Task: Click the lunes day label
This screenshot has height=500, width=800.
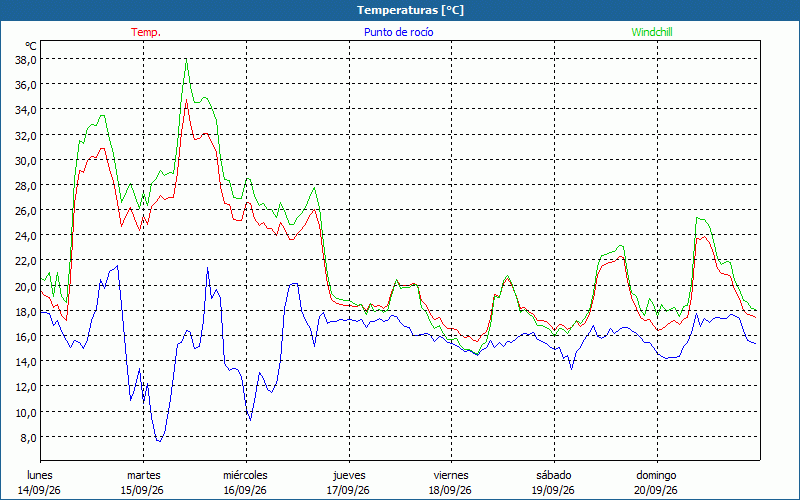Action: 40,475
